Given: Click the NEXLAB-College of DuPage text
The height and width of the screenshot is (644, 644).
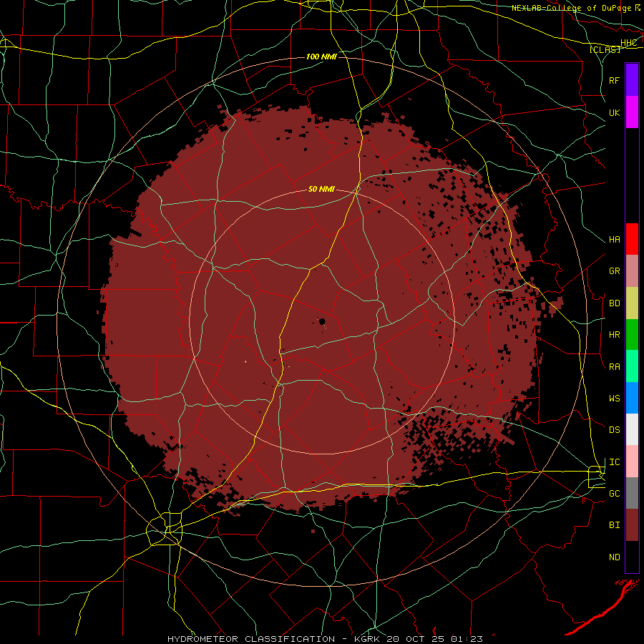Looking at the screenshot, I should tap(571, 7).
